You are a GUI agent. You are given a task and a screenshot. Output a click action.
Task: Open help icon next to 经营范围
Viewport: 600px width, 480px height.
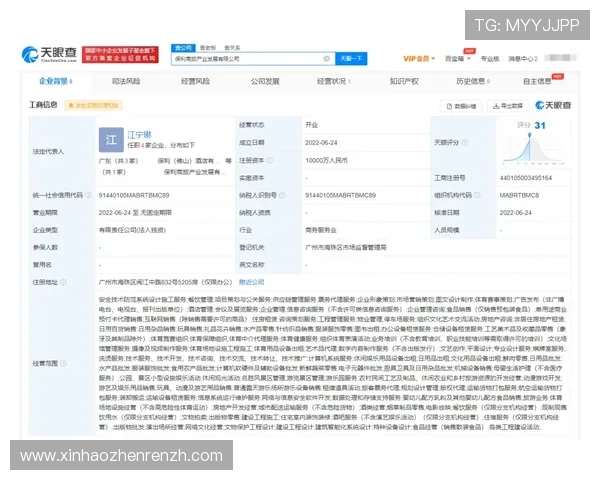(63, 363)
